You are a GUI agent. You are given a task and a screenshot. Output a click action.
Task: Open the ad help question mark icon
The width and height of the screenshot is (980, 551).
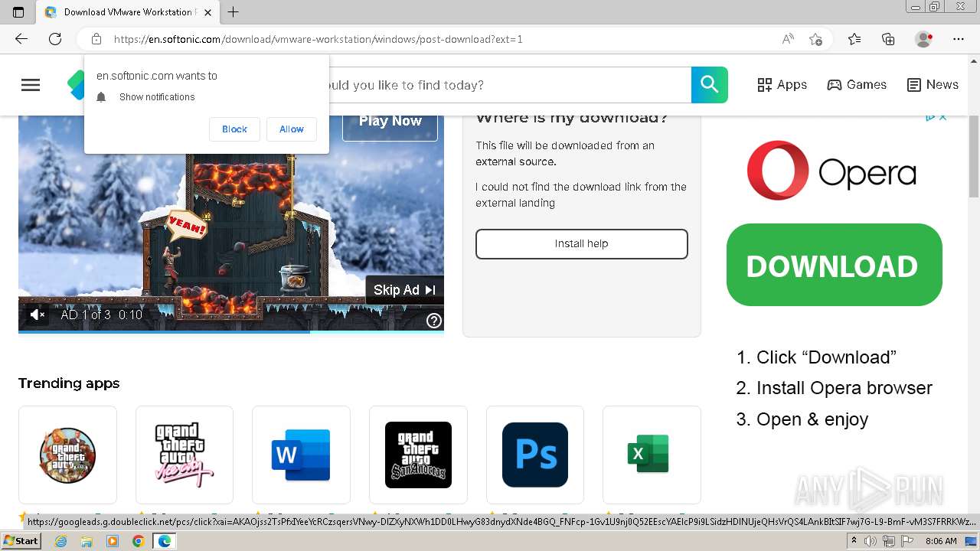click(434, 321)
